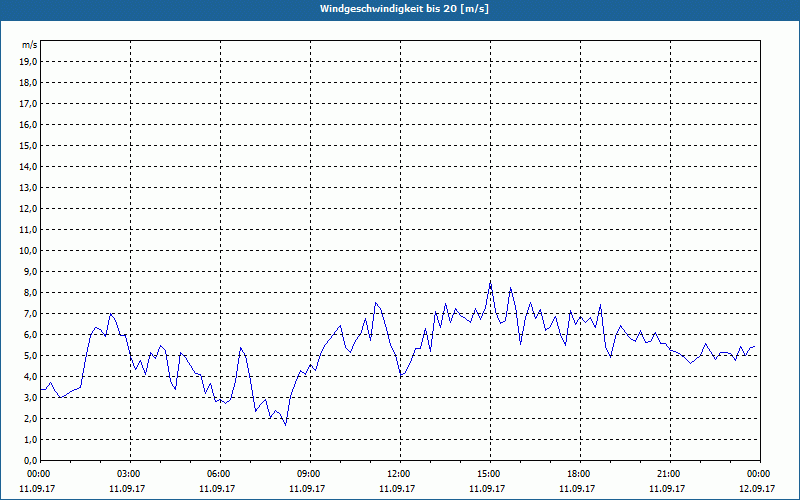Click the chart title 'Windgeschwindigkeit bis 20 [m/s]'
This screenshot has height=500, width=800.
(x=404, y=9)
